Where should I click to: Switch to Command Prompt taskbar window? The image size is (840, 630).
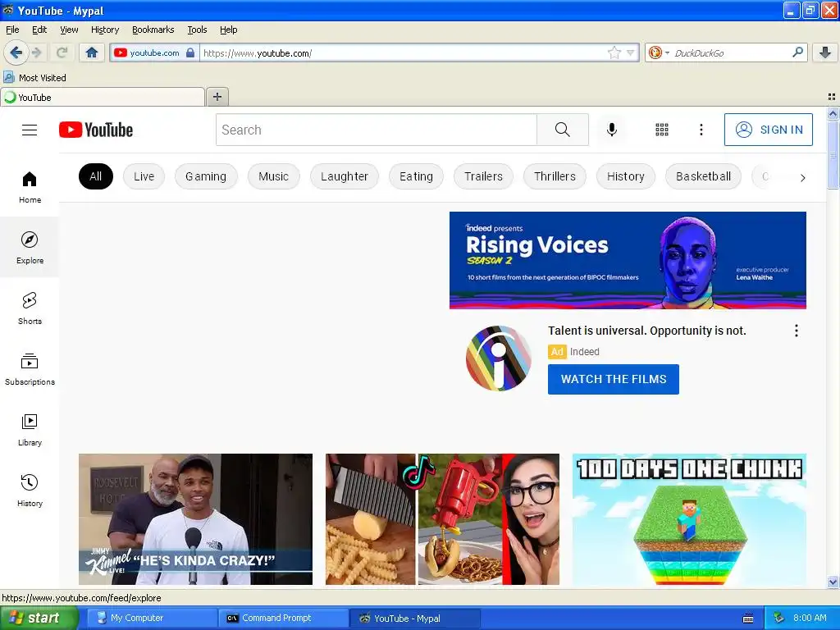(284, 618)
